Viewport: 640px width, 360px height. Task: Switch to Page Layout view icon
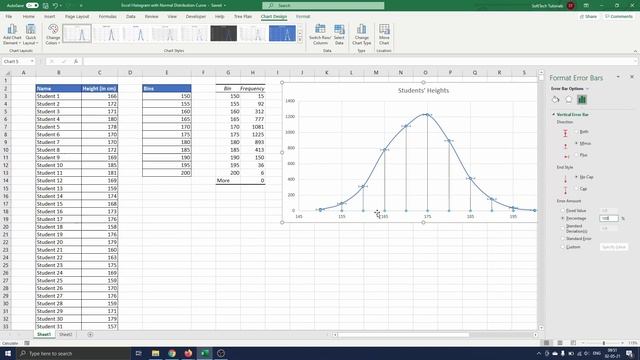tap(560, 343)
